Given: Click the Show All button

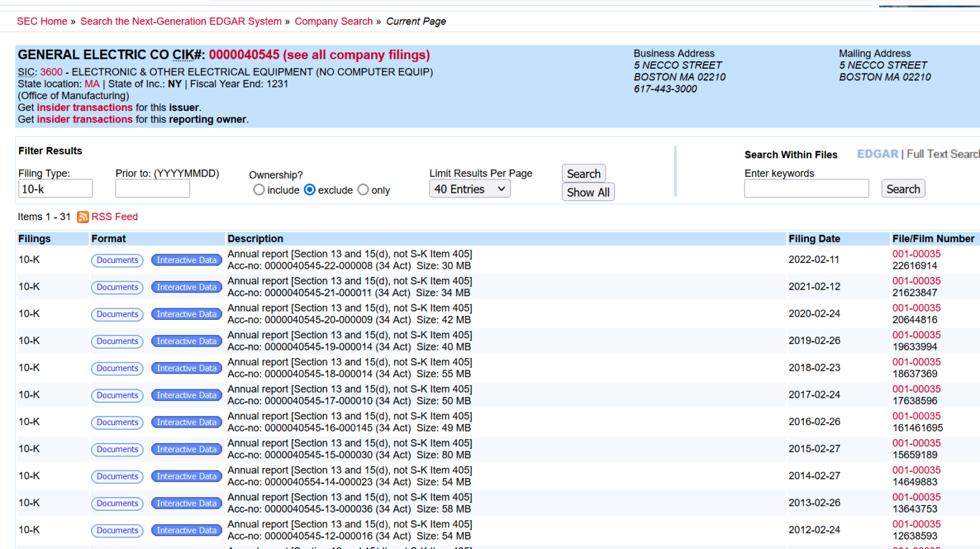Looking at the screenshot, I should (588, 192).
